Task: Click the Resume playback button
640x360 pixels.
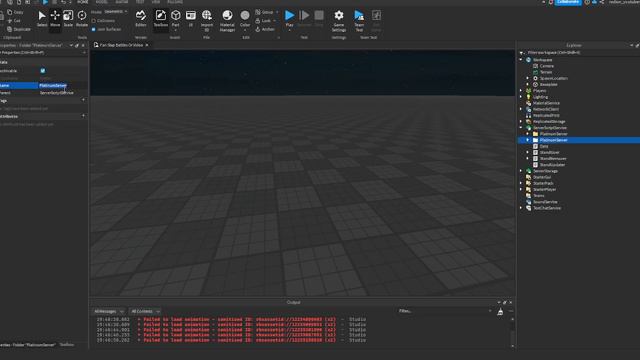Action: point(304,18)
